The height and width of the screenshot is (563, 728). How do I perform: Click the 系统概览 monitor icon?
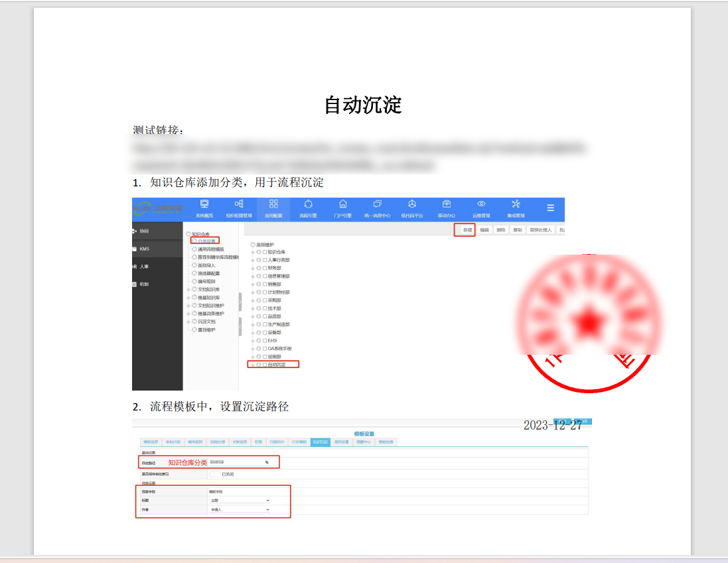204,204
